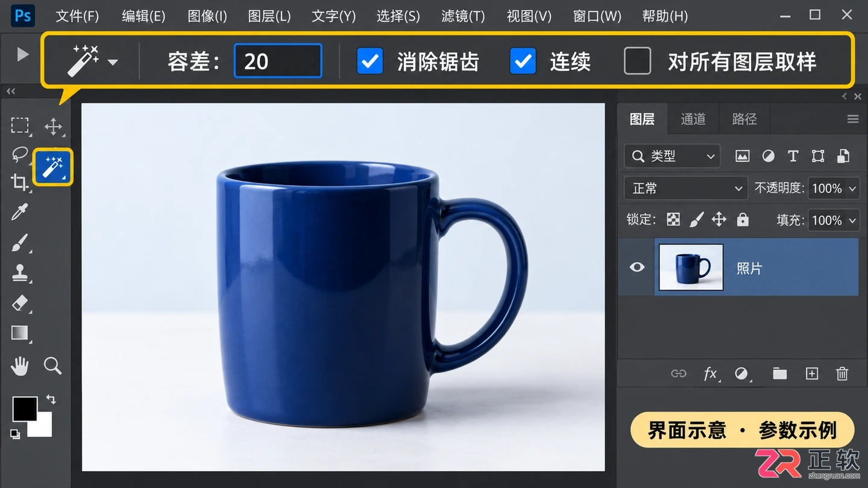Select the Eyedropper tool
The width and height of the screenshot is (868, 488).
[x=20, y=212]
